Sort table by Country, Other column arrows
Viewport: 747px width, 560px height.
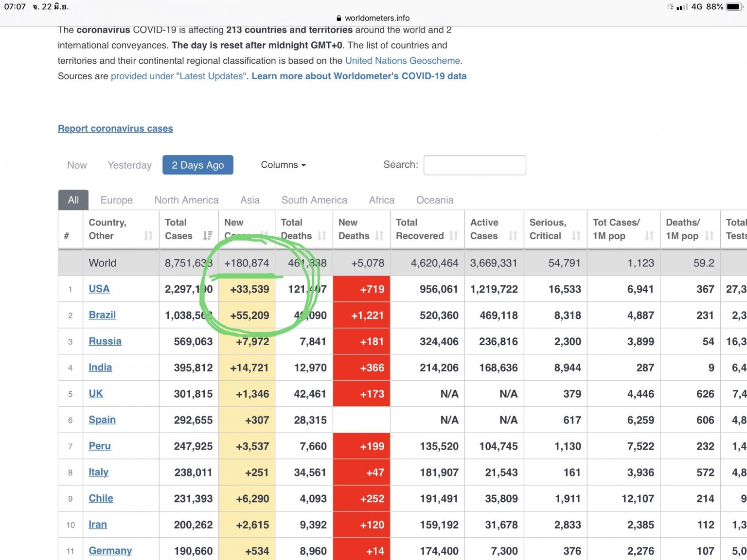pos(148,236)
